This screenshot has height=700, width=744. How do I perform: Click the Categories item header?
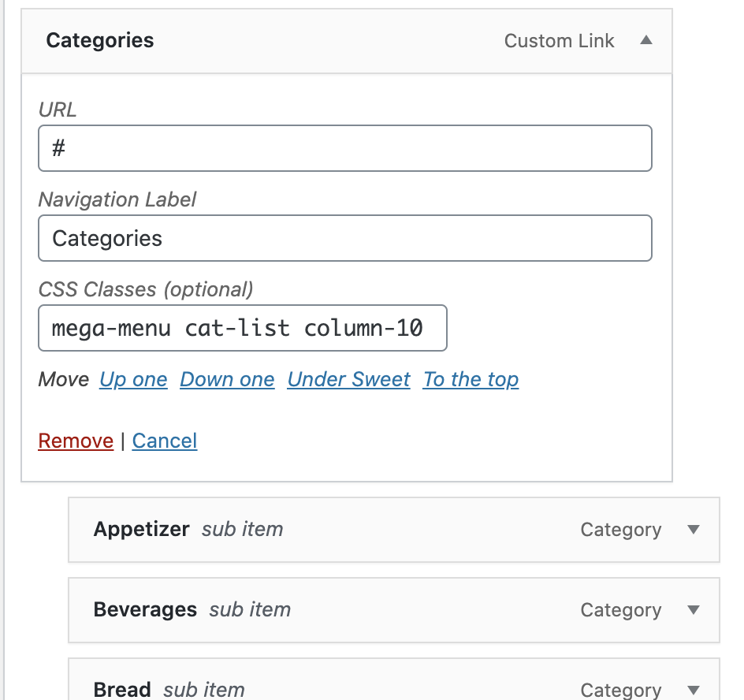click(x=99, y=40)
